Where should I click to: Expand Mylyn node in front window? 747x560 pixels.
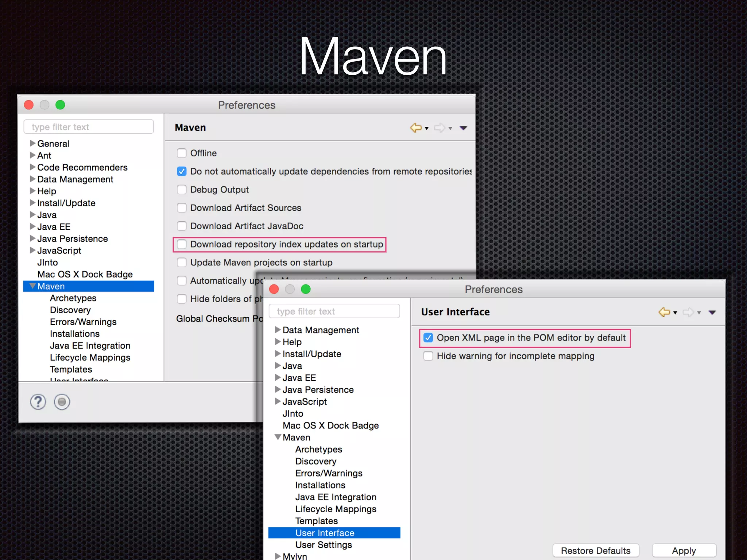pyautogui.click(x=278, y=556)
